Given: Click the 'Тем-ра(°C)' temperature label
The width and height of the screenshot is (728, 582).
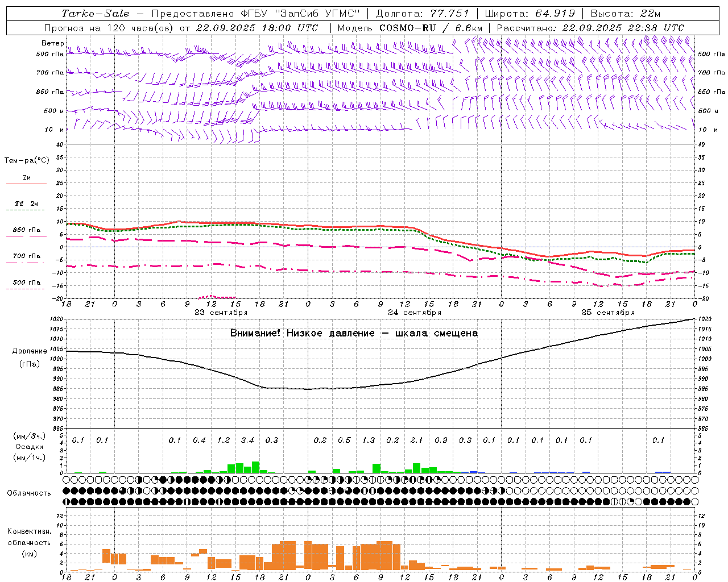Looking at the screenshot, I should [x=27, y=160].
